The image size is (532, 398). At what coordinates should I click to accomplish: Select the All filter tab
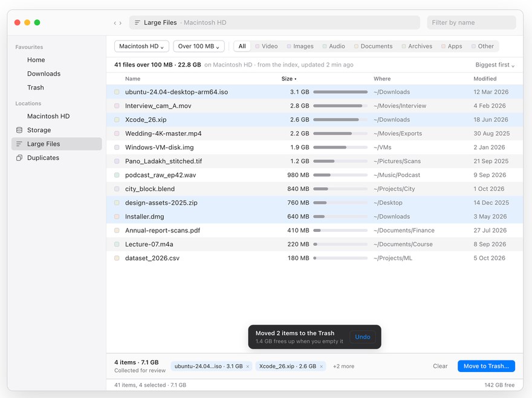click(242, 47)
